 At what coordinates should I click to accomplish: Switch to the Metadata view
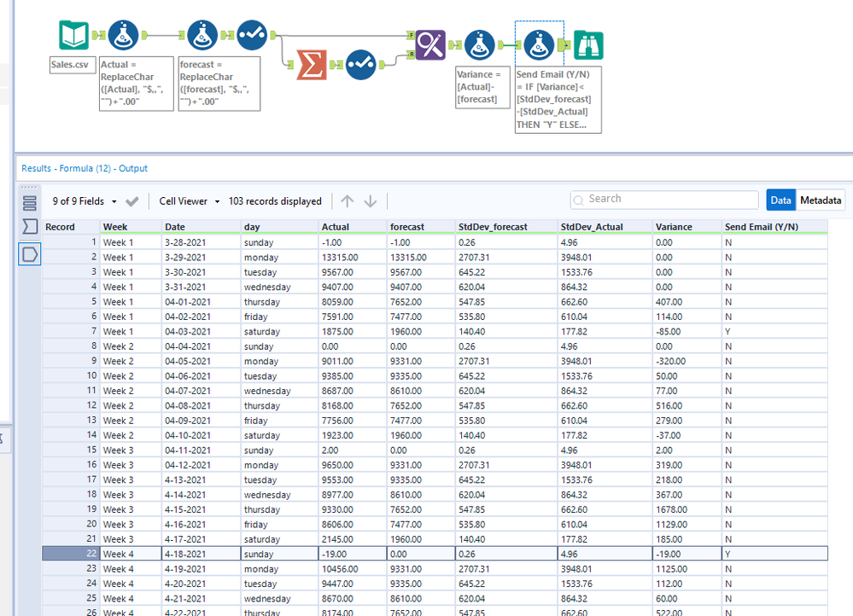point(821,200)
